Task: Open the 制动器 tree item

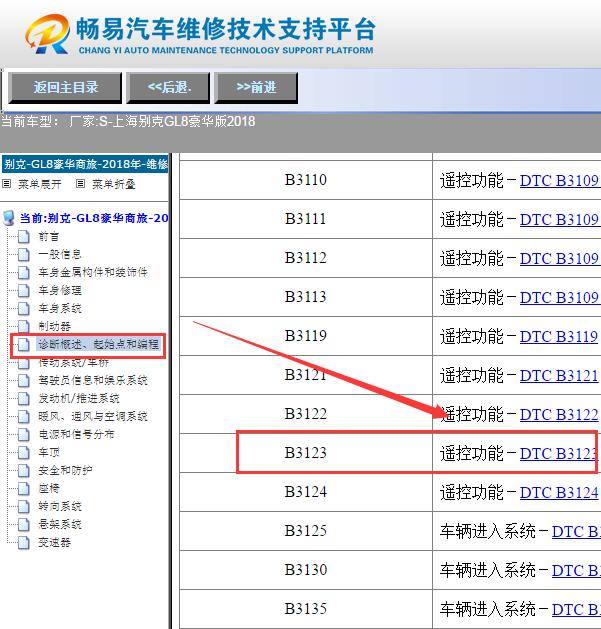Action: pyautogui.click(x=54, y=326)
